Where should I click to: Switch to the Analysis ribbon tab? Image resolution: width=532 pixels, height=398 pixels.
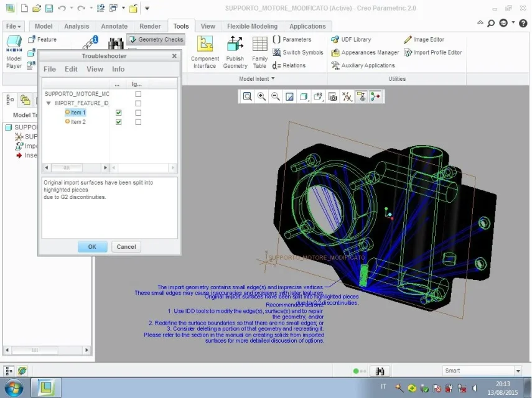point(77,27)
